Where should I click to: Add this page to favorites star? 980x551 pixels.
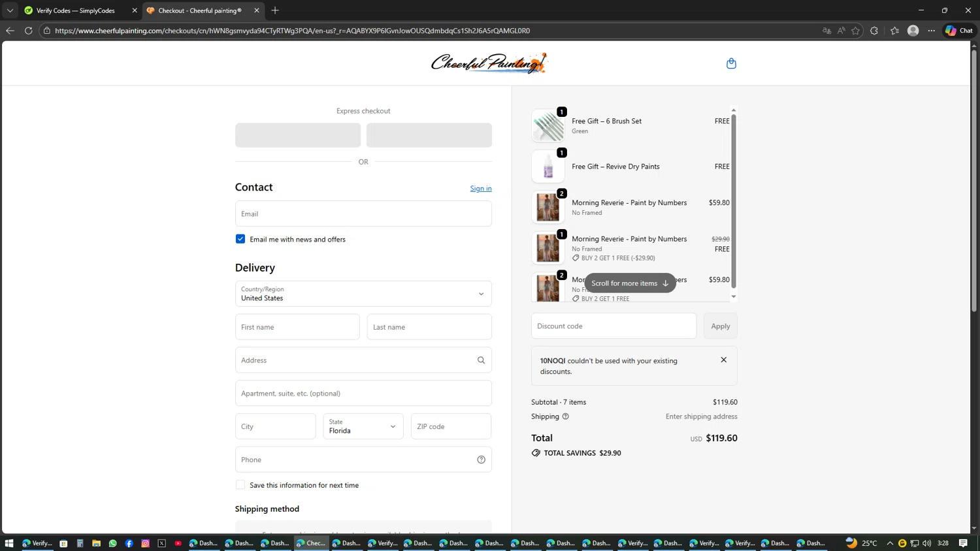point(855,31)
